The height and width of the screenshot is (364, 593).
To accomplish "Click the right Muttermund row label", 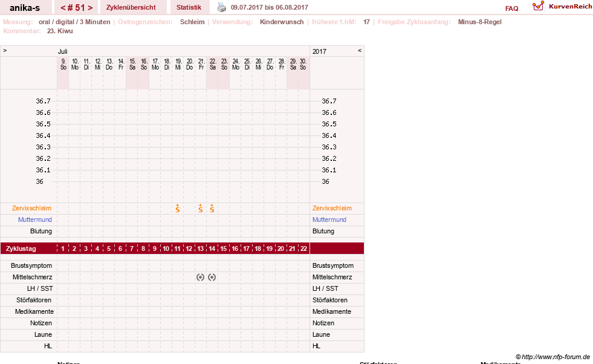I will [x=329, y=219].
